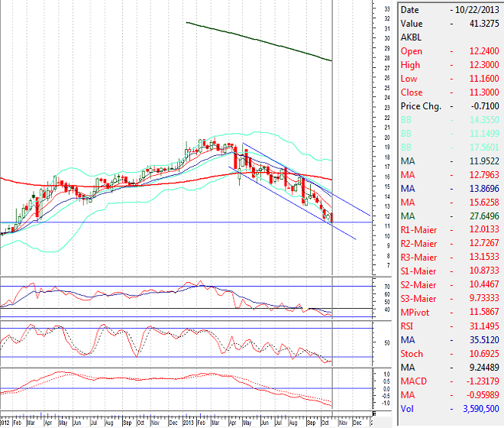
Task: Select the MPivot row in data panel
Action: click(x=451, y=313)
